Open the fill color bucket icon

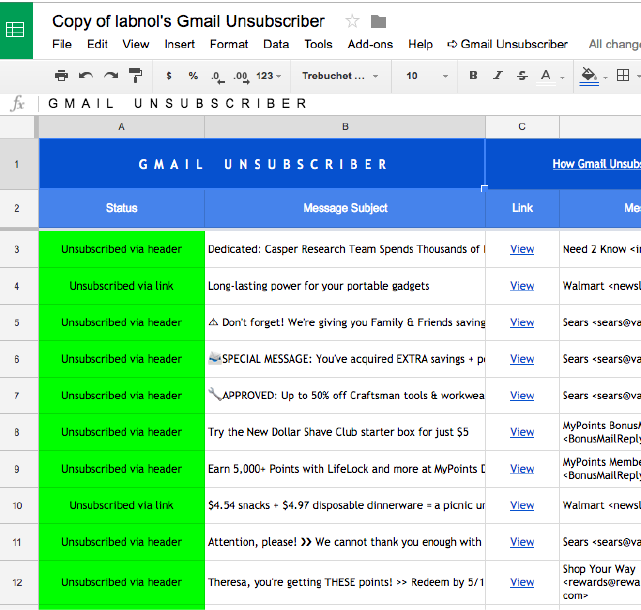tap(589, 76)
